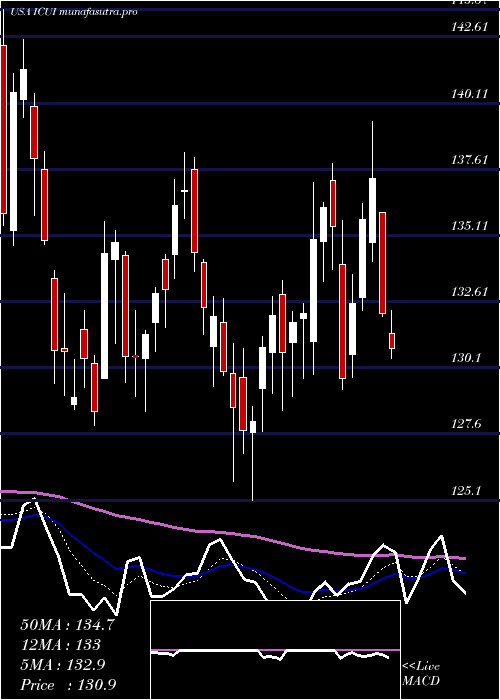This screenshot has width=500, height=700.
Task: Click the 135.11 price axis label
Action: click(469, 226)
